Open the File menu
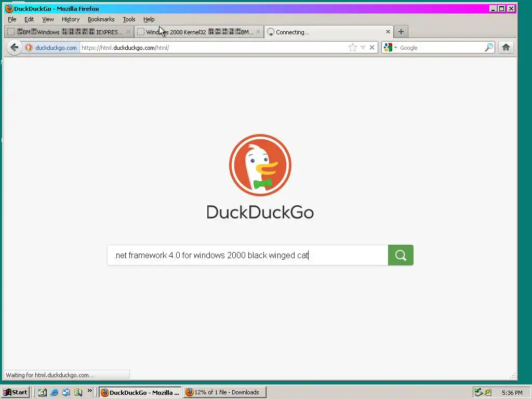This screenshot has height=399, width=532. pyautogui.click(x=12, y=19)
